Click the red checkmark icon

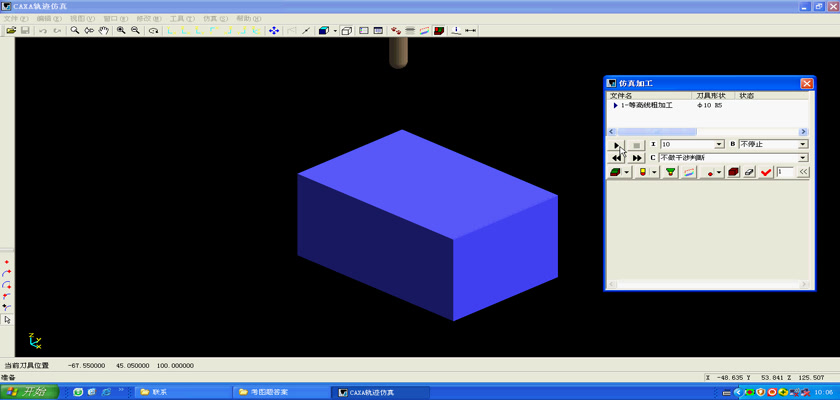click(x=766, y=172)
